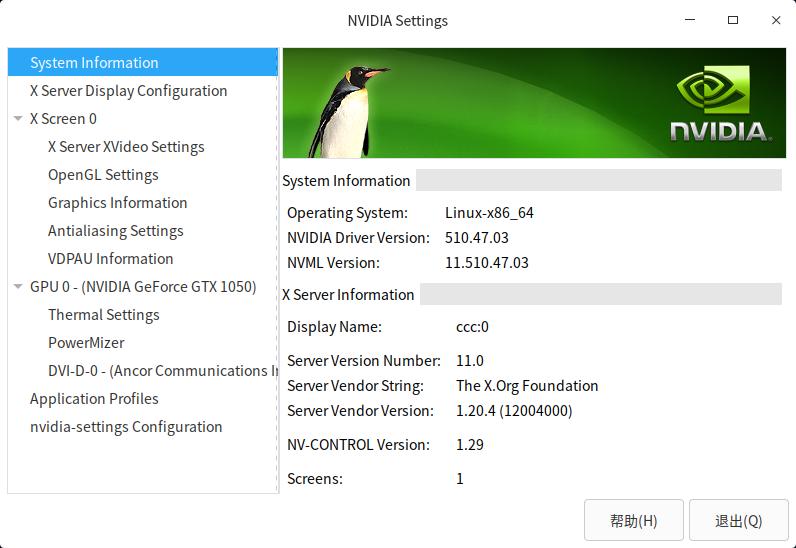This screenshot has width=796, height=548.
Task: Collapse the GPU 0 tree arrow
Action: [x=18, y=286]
